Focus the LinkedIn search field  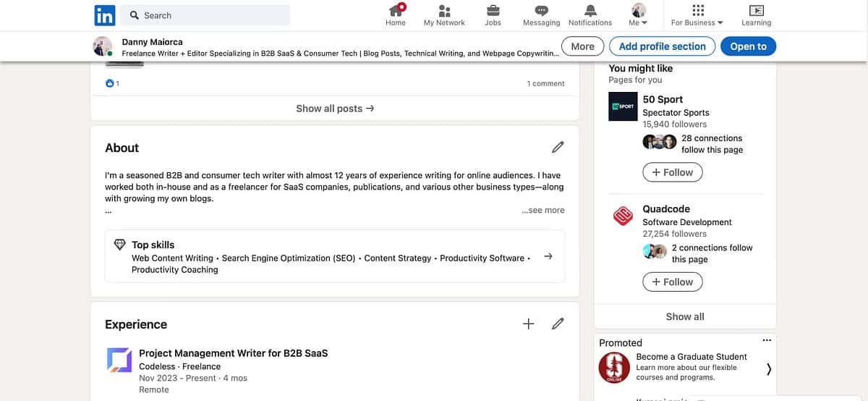coord(205,15)
